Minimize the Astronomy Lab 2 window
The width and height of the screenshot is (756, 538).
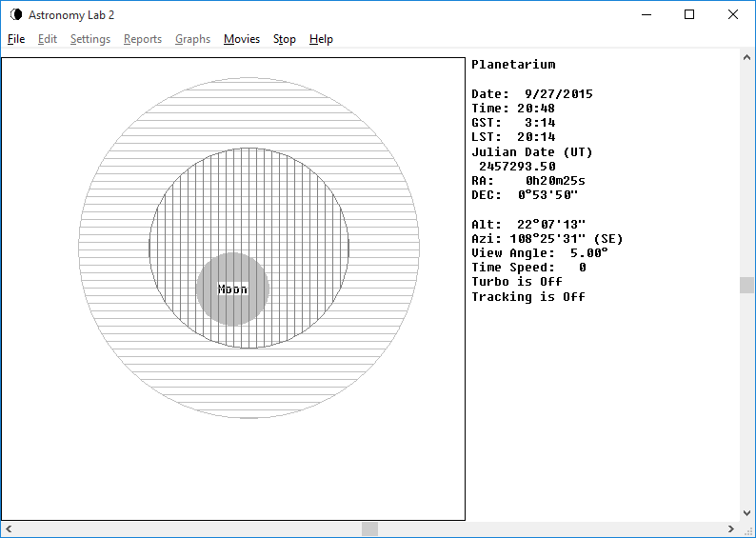point(647,14)
